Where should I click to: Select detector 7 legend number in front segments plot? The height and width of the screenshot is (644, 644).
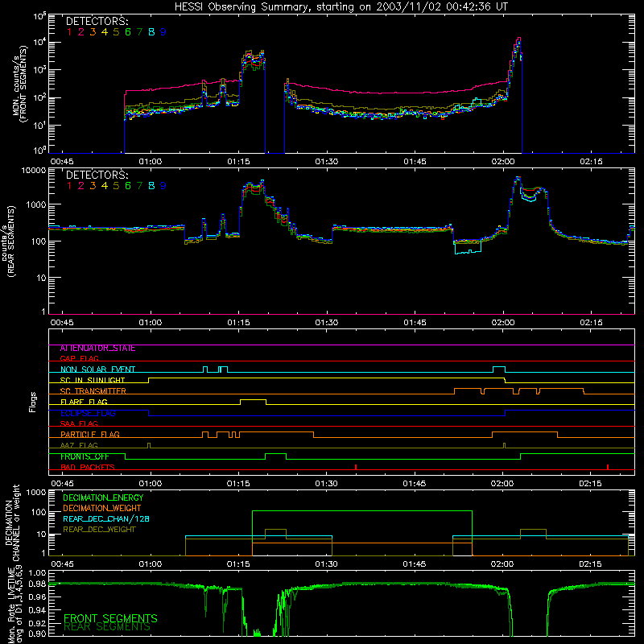(x=139, y=32)
